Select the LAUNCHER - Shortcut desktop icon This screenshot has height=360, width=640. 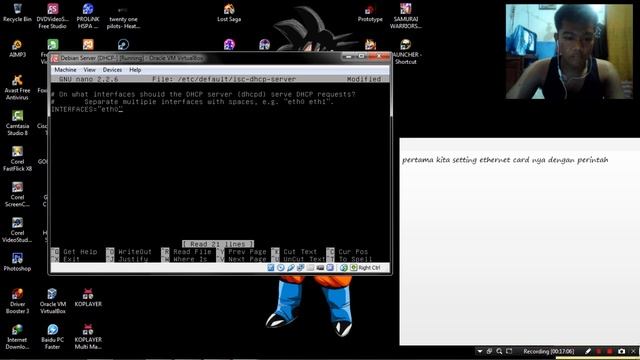point(405,52)
